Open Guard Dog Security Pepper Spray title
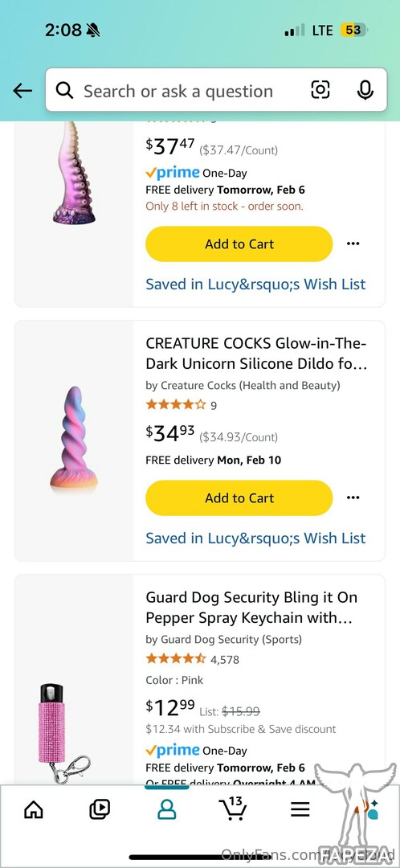400x868 pixels. pos(251,608)
